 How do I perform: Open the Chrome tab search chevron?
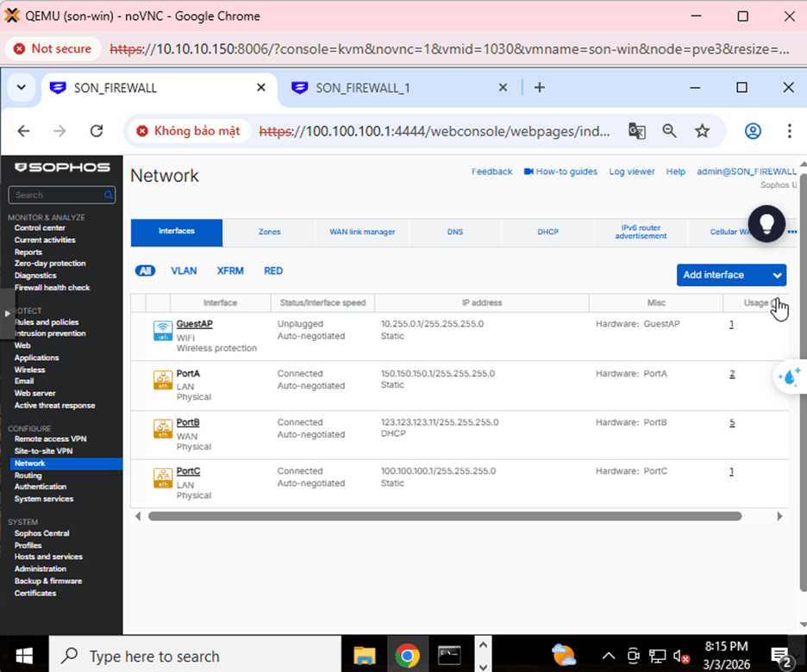(x=22, y=88)
